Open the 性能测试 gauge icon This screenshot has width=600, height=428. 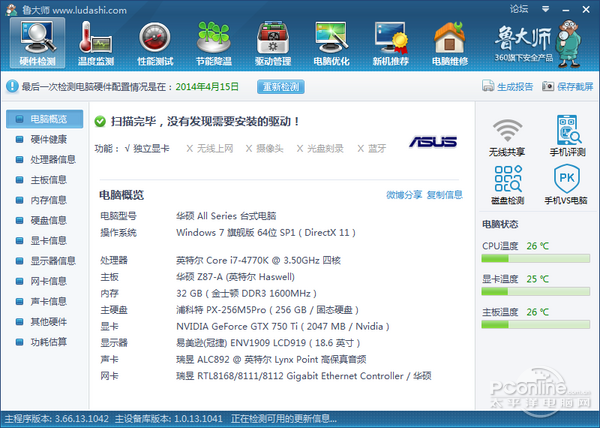point(155,43)
